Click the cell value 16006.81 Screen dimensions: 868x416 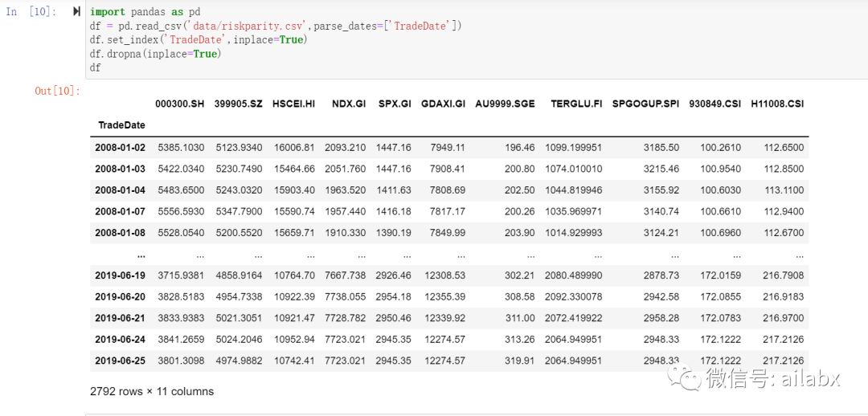(x=294, y=147)
